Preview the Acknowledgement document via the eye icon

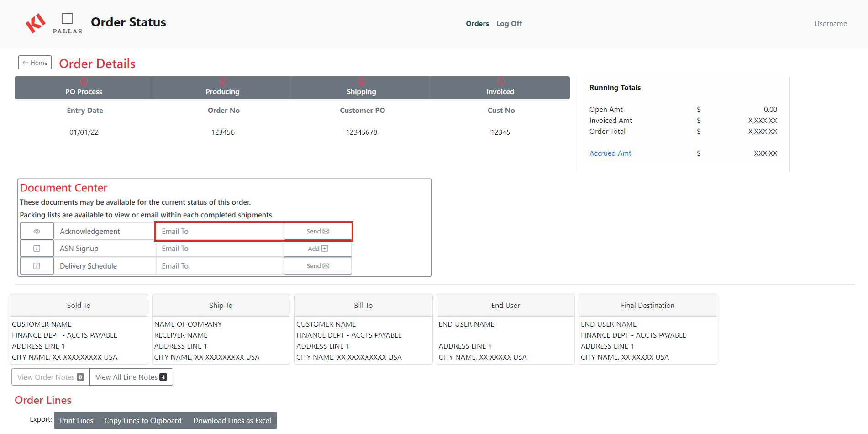pos(37,231)
